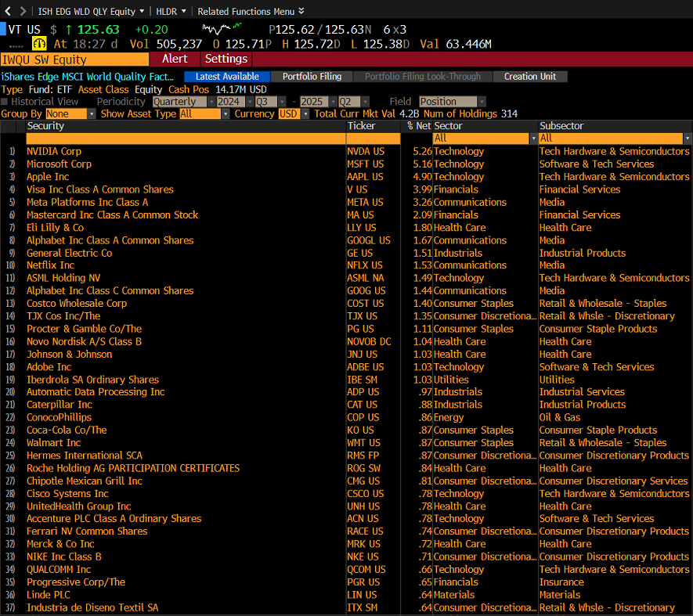Open the iShares Edge MSCI World Quality fund name
This screenshot has height=616, width=693.
(87, 77)
